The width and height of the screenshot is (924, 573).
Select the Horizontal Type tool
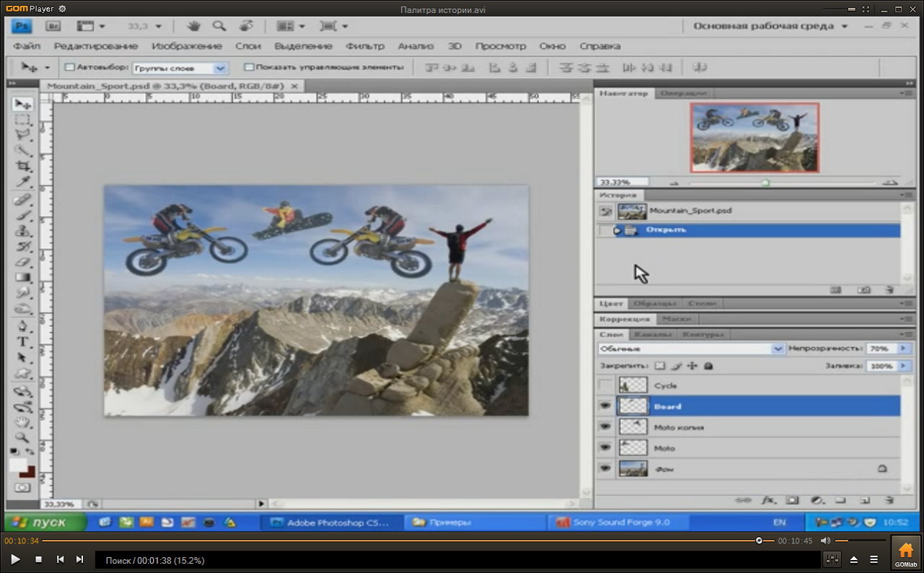22,342
